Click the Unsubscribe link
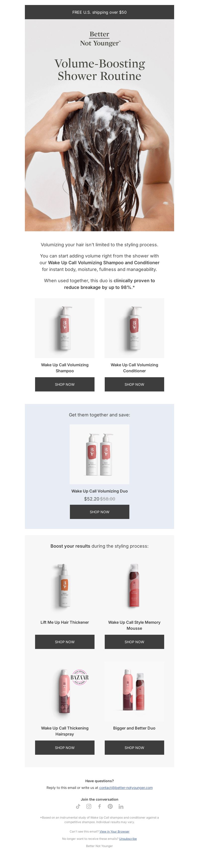The width and height of the screenshot is (199, 868). tap(128, 839)
